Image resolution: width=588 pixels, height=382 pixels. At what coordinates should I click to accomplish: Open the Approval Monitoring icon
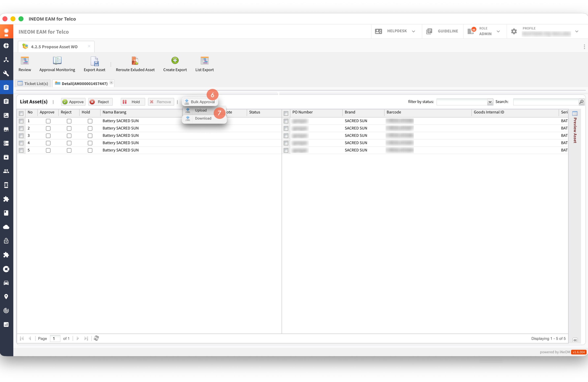pos(57,61)
